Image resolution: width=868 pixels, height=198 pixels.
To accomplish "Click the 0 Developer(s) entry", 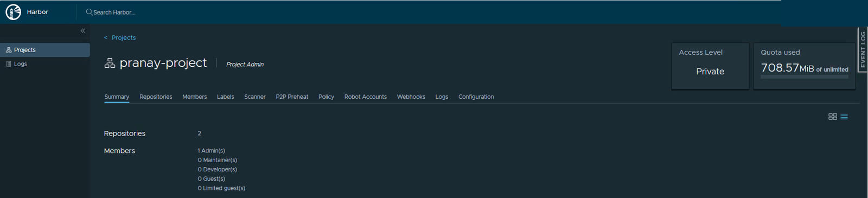I will (218, 169).
